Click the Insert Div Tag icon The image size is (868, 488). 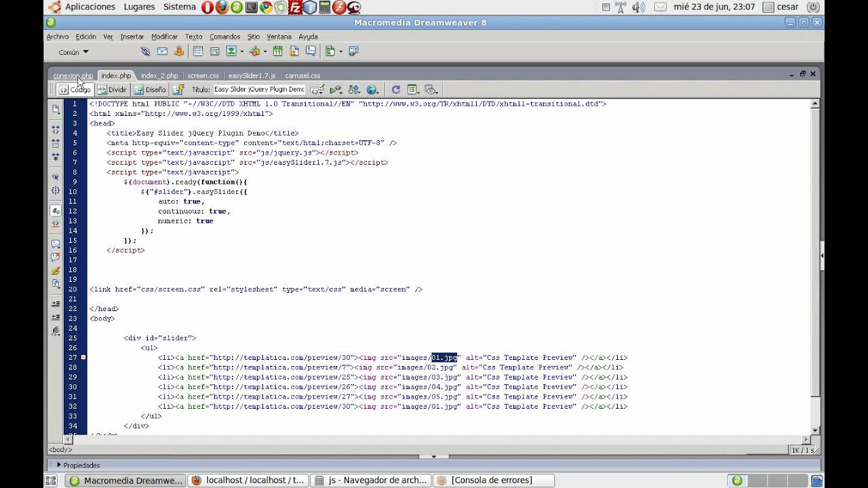click(x=214, y=52)
